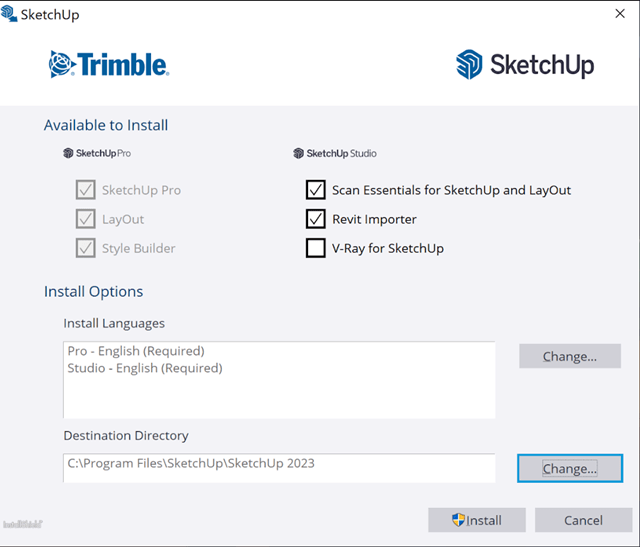Viewport: 640px width, 547px height.
Task: Click the SketchUp Studio logo label
Action: point(335,154)
